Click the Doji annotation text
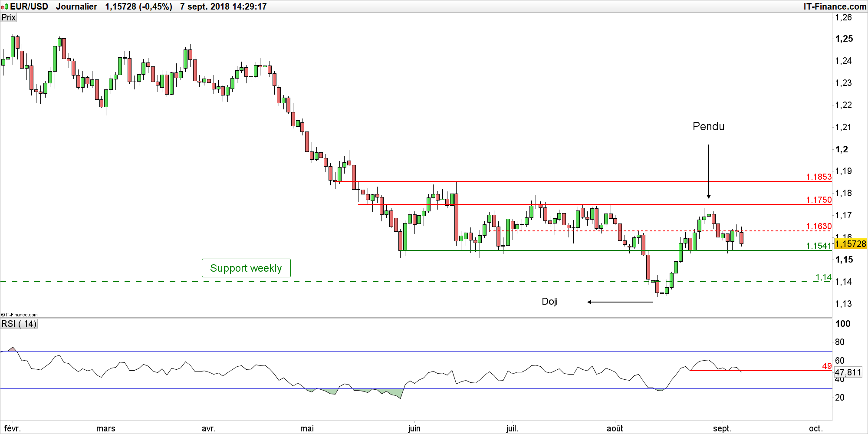 550,301
